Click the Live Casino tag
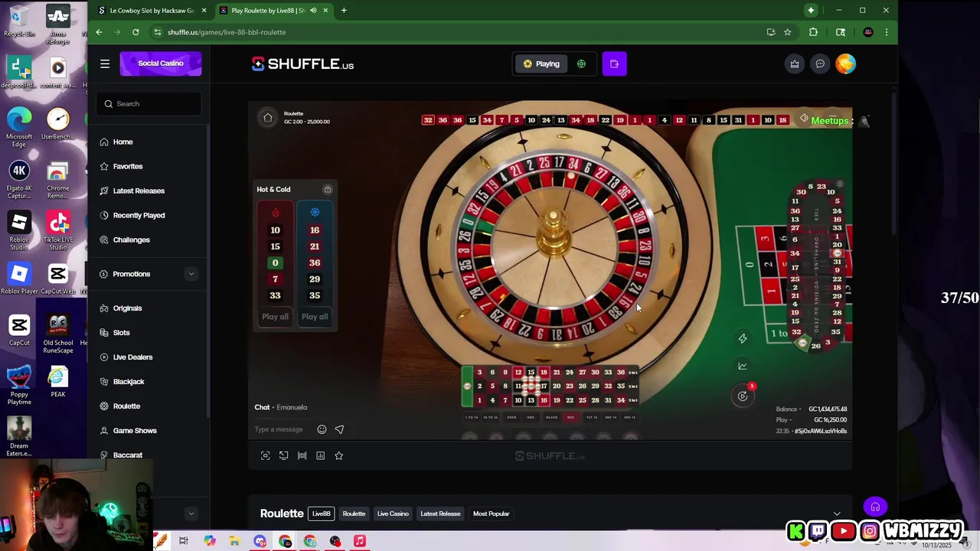Screen dimensions: 980x551 [393, 514]
